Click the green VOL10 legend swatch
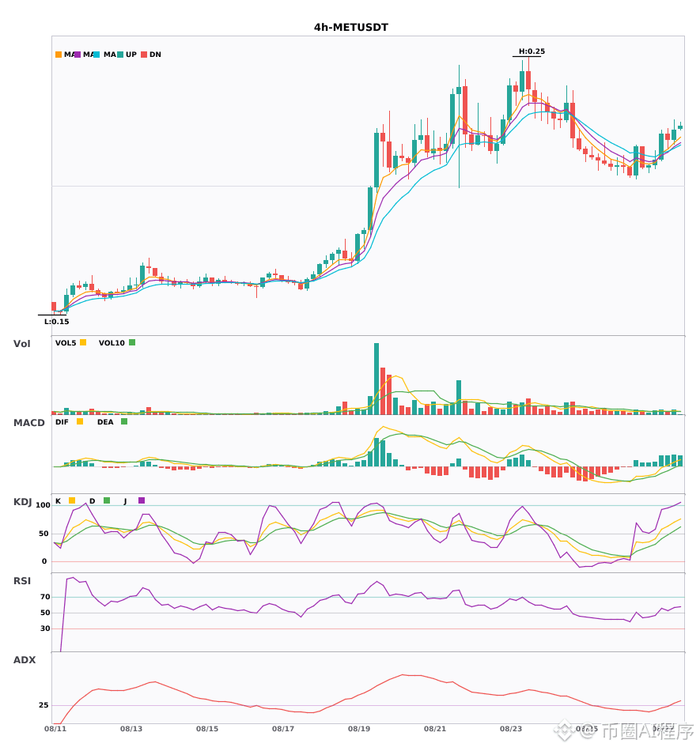This screenshot has height=751, width=700. click(132, 342)
